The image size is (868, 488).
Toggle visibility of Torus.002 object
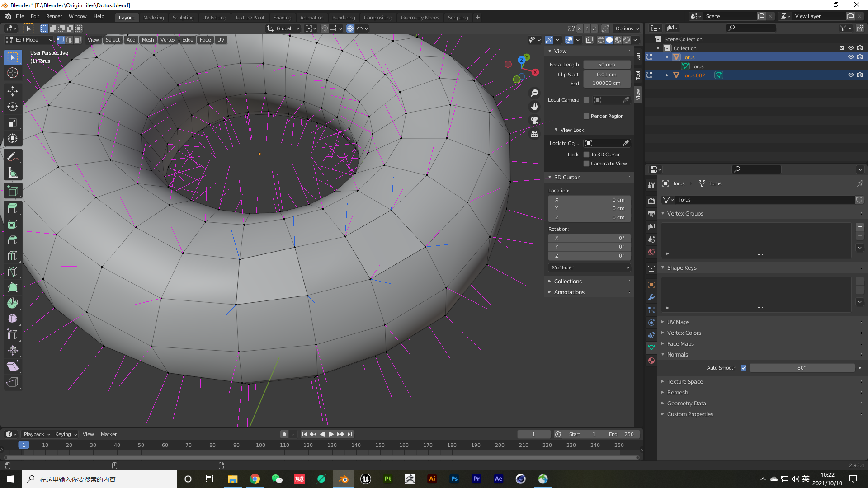(851, 75)
